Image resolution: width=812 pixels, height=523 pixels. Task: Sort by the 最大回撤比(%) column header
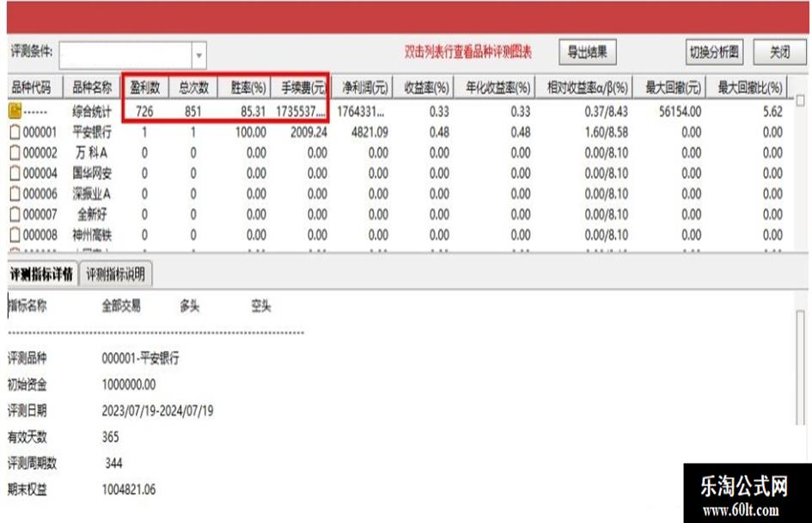coord(748,88)
